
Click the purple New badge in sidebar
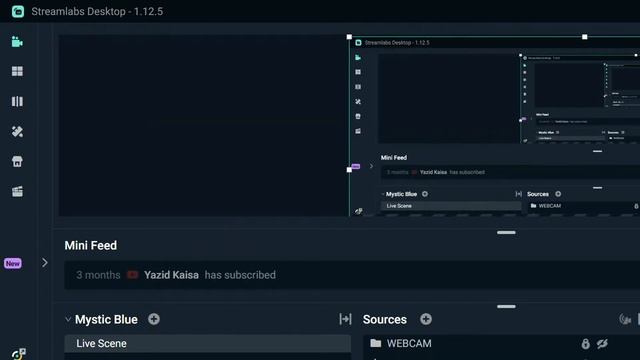[13, 263]
